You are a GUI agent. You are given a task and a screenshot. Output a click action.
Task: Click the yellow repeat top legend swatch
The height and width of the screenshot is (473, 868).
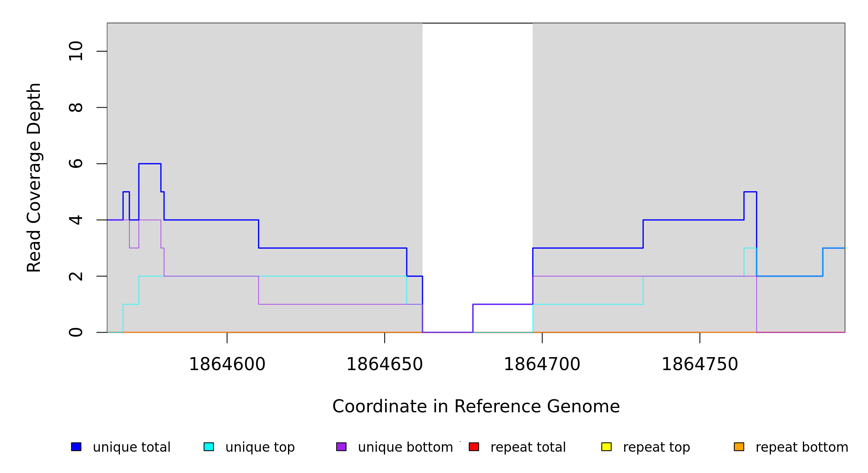pyautogui.click(x=606, y=447)
